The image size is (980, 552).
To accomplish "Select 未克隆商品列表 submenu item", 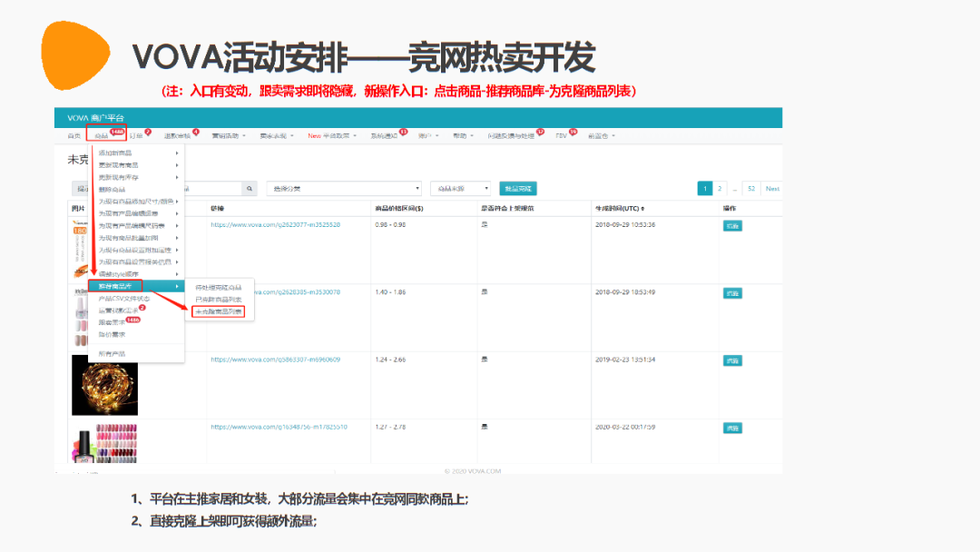I will pos(219,311).
